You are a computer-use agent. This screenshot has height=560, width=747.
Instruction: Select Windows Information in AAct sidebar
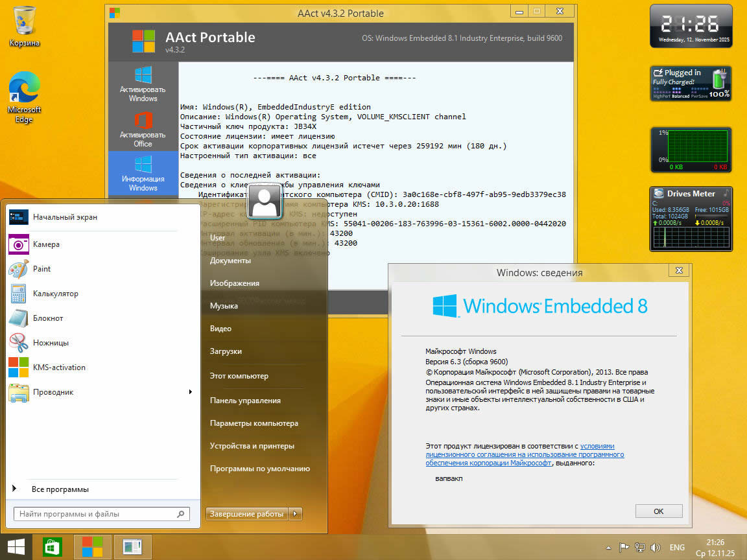(143, 173)
